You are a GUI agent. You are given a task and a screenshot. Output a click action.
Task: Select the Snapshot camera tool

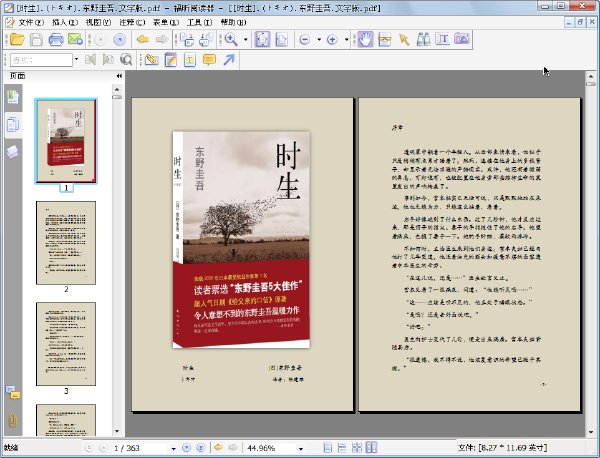tap(462, 39)
